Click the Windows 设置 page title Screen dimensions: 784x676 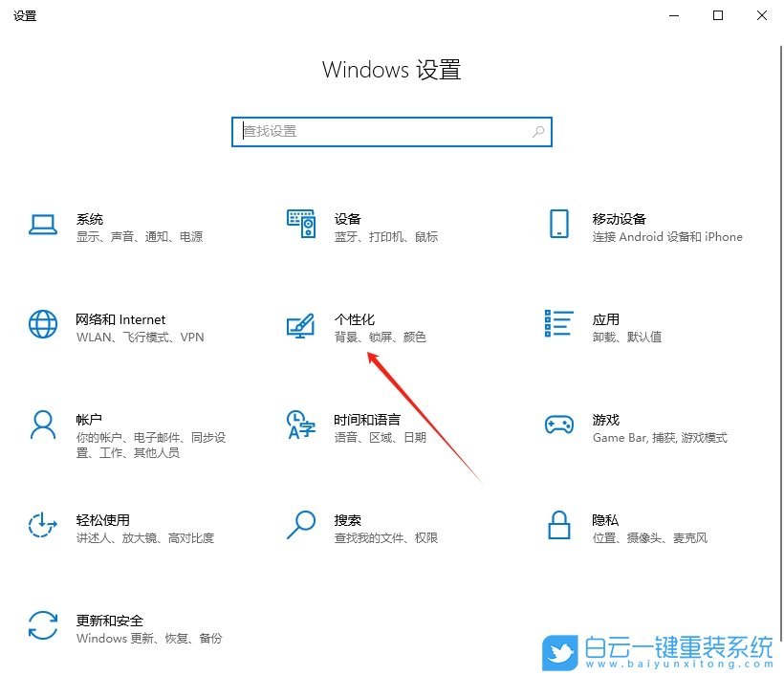click(x=392, y=70)
